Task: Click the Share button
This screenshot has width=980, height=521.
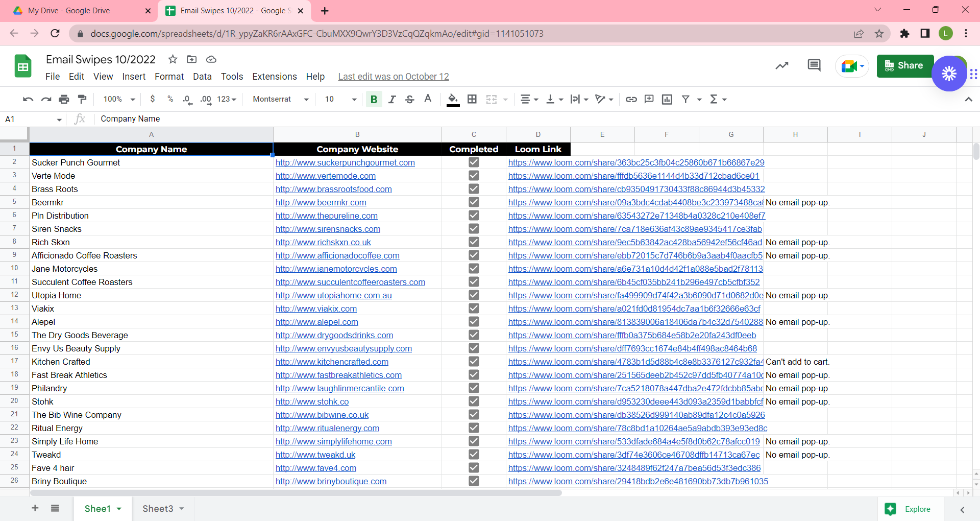Action: click(905, 65)
